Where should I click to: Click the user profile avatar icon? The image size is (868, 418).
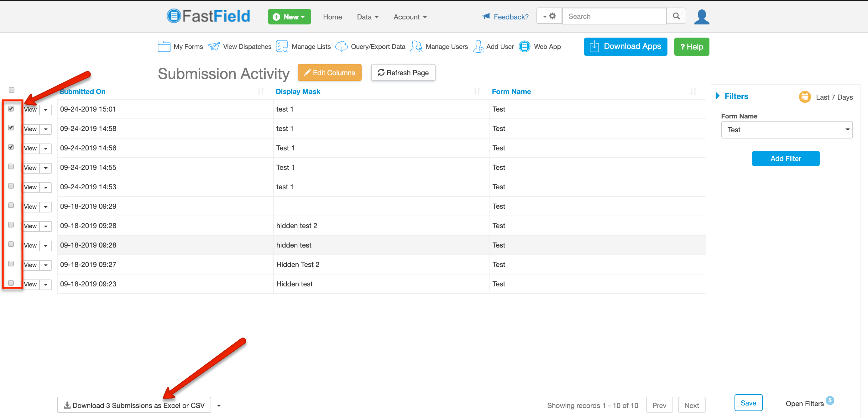point(702,17)
